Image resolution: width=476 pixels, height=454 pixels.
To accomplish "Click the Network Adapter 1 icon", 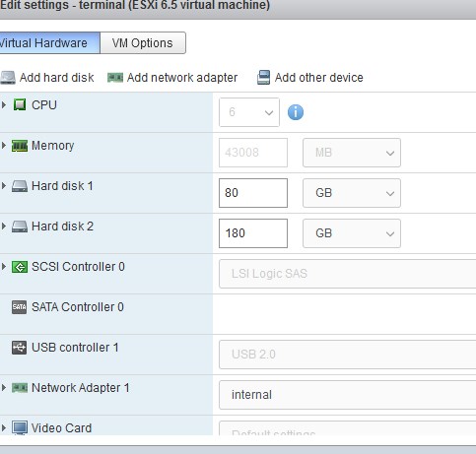I will pos(20,388).
